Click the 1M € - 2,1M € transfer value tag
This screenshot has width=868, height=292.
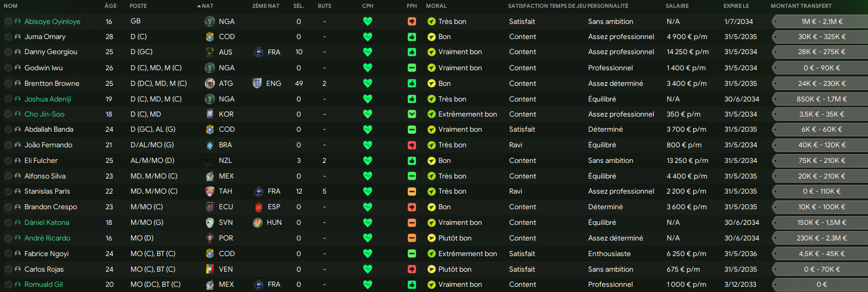(822, 21)
